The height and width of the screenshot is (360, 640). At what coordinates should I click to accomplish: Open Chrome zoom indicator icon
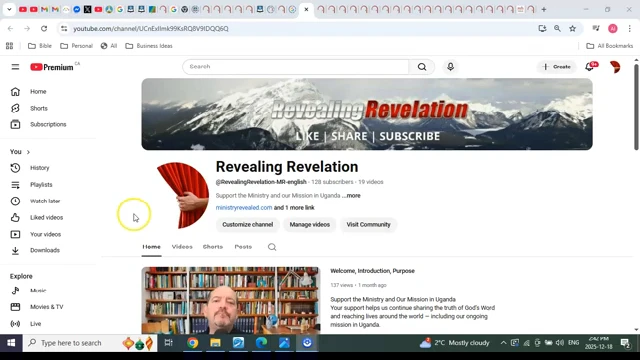pyautogui.click(x=557, y=28)
